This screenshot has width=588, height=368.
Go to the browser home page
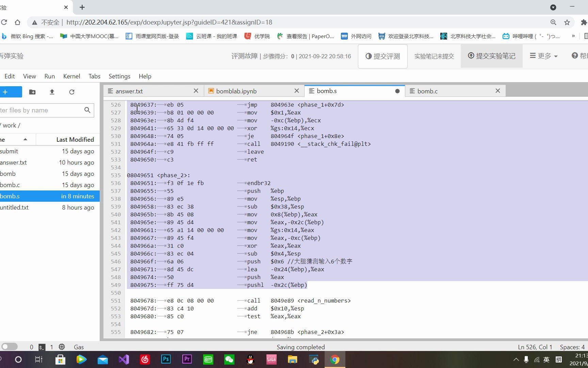(18, 22)
